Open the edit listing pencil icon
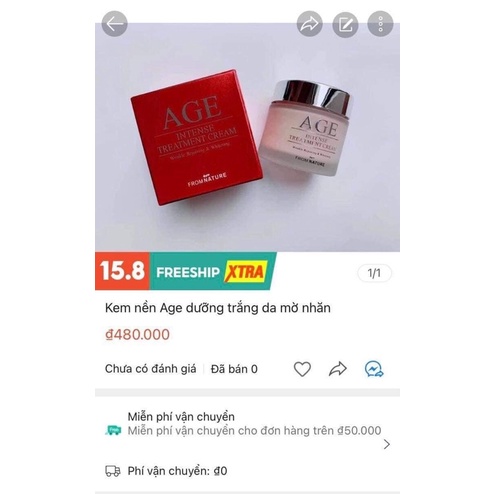Image resolution: width=494 pixels, height=494 pixels. point(345,24)
